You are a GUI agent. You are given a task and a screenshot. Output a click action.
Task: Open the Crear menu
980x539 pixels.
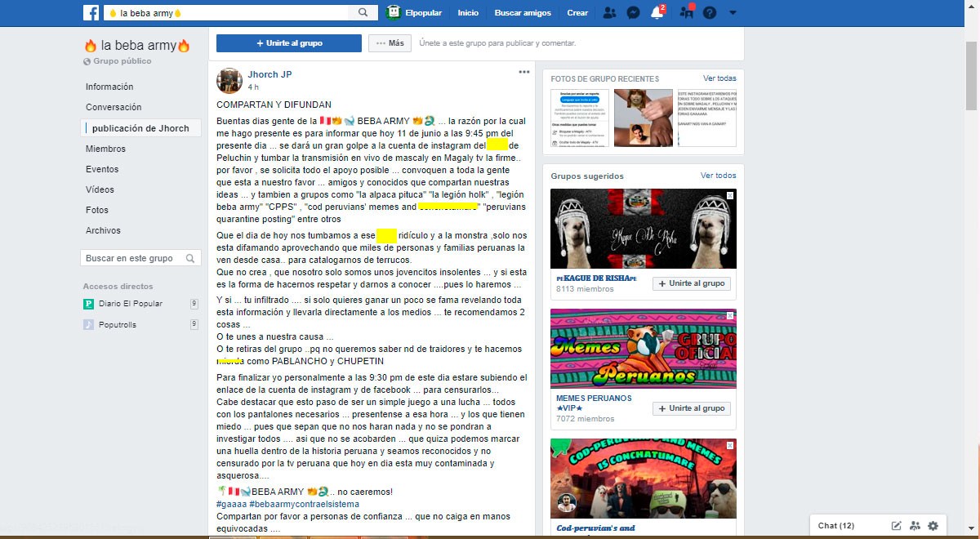pyautogui.click(x=577, y=13)
